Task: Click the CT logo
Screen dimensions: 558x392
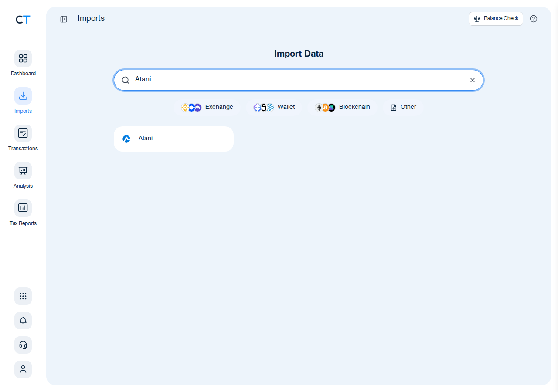Action: [x=23, y=20]
